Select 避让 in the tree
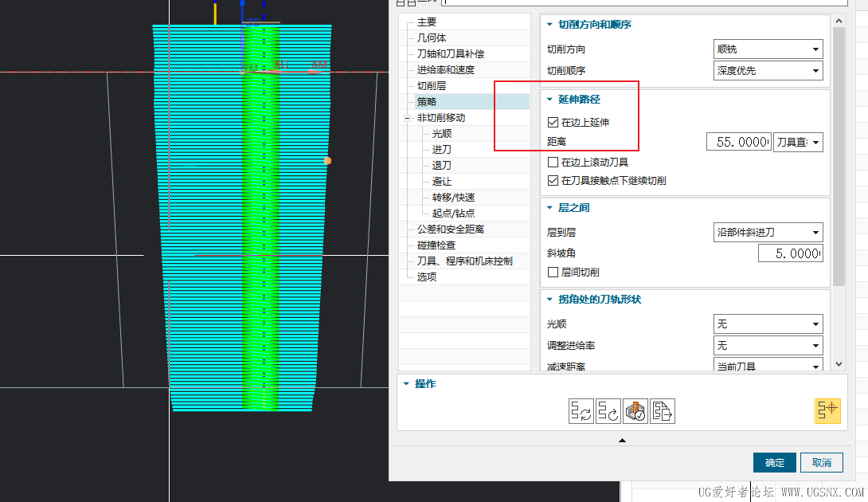The width and height of the screenshot is (868, 502). pos(442,182)
